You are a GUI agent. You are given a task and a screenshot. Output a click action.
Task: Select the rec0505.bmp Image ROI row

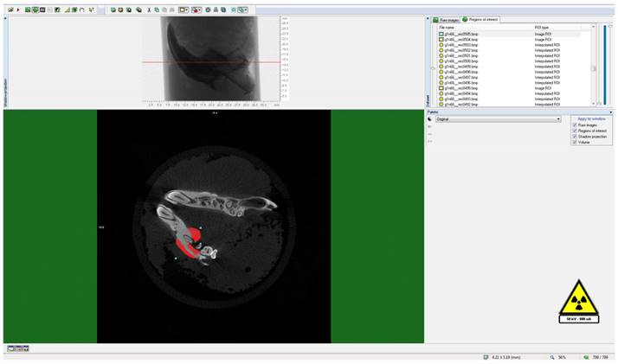[509, 35]
